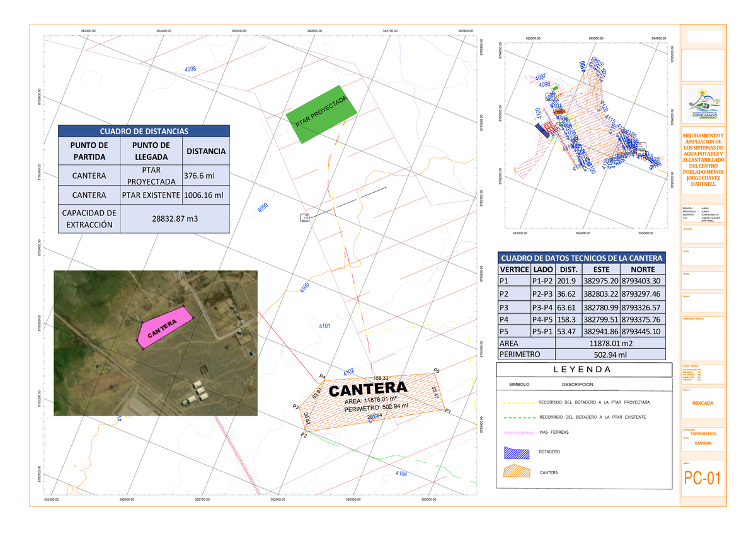Click the NORTE column header
This screenshot has width=756, height=534.
[643, 270]
